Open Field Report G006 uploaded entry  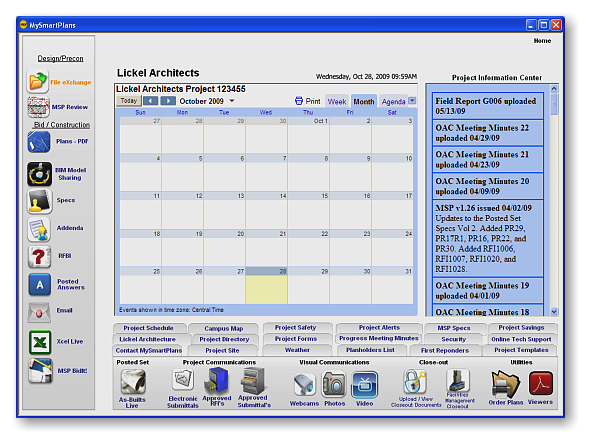tap(487, 106)
